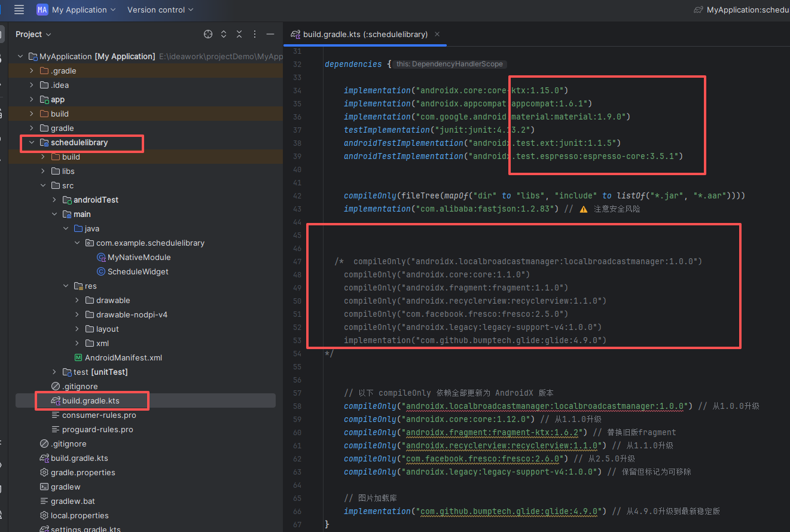This screenshot has width=790, height=532.
Task: Expand the .idea folder
Action: click(x=32, y=85)
